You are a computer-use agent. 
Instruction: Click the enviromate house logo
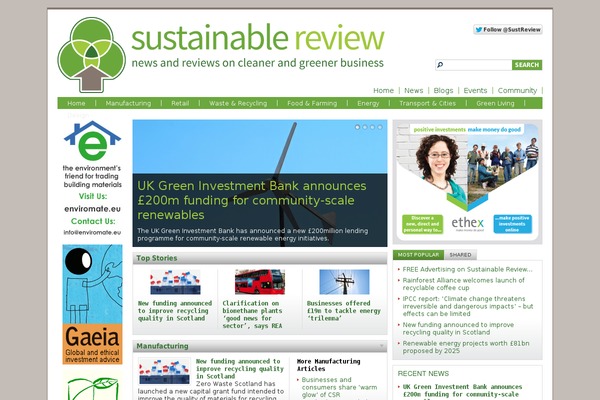coord(92,141)
